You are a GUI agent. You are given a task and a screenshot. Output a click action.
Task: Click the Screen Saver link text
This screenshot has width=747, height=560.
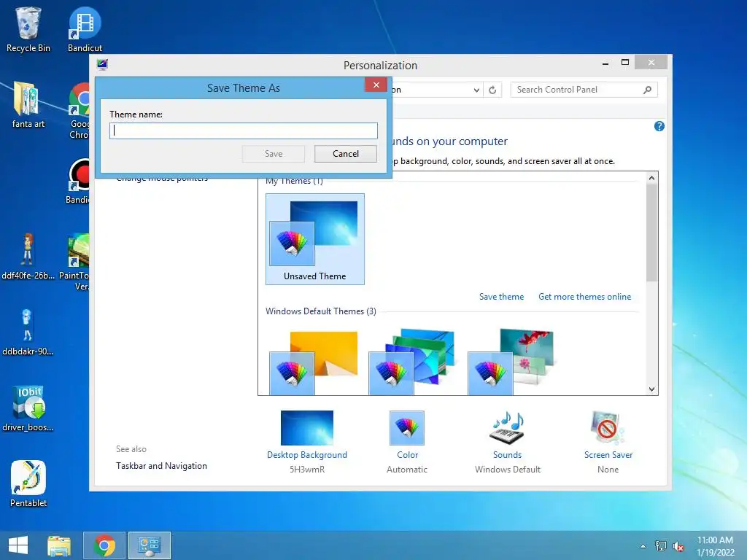tap(608, 455)
